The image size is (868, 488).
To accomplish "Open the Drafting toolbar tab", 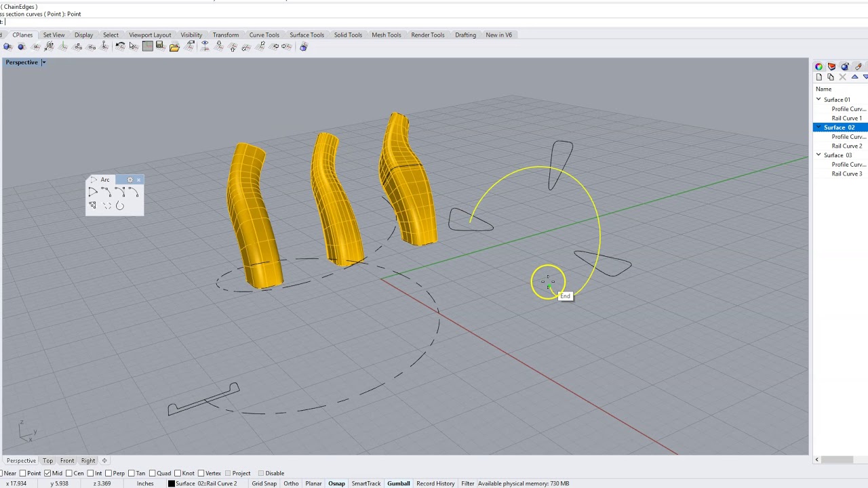I will tap(465, 35).
